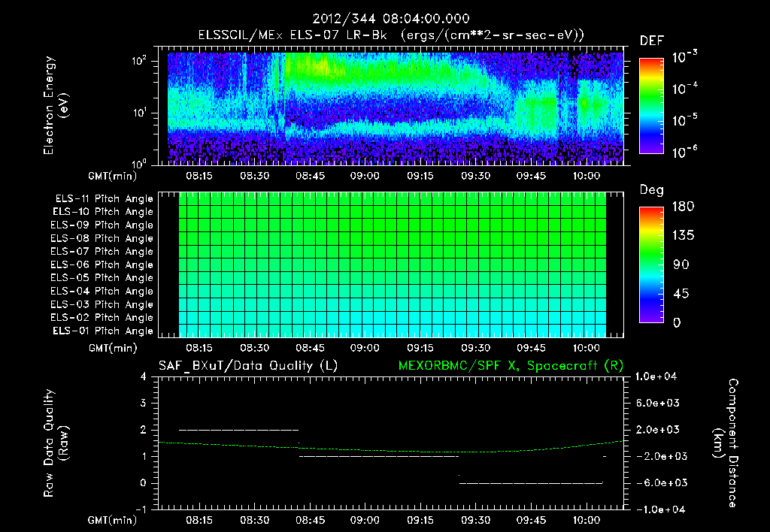Click the Deg pitch angle color bar
Viewport: 770px width, 532px height.
[651, 264]
